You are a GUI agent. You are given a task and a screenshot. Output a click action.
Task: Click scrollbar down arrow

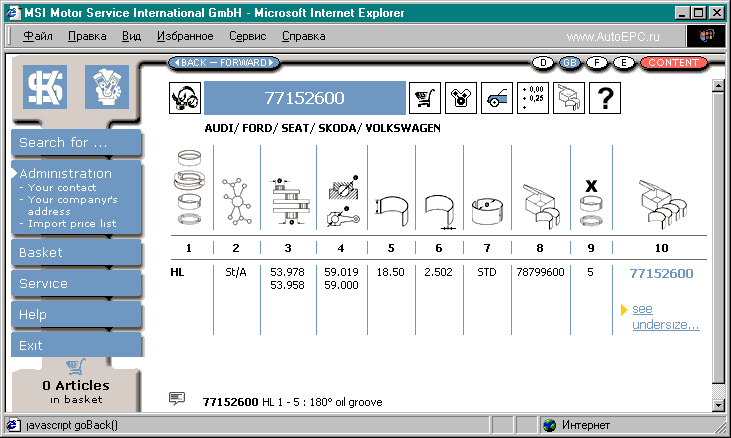[718, 405]
